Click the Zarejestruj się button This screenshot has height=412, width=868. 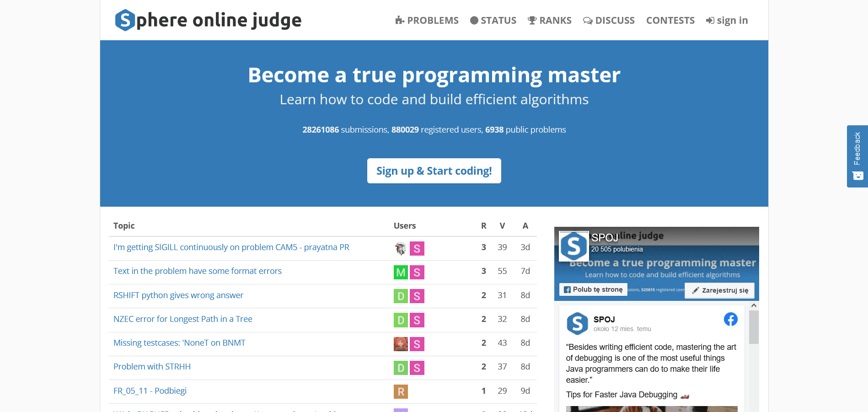[x=719, y=290]
